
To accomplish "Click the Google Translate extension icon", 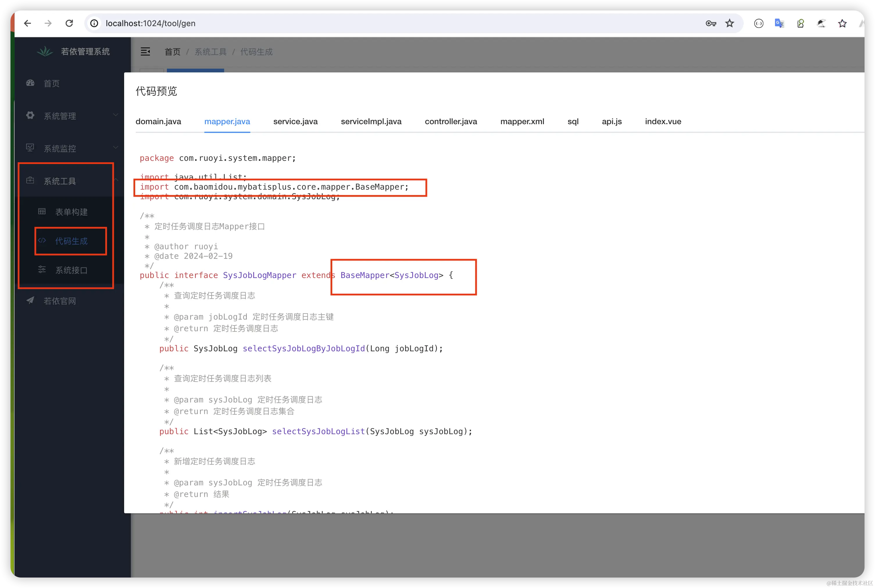I will click(779, 23).
